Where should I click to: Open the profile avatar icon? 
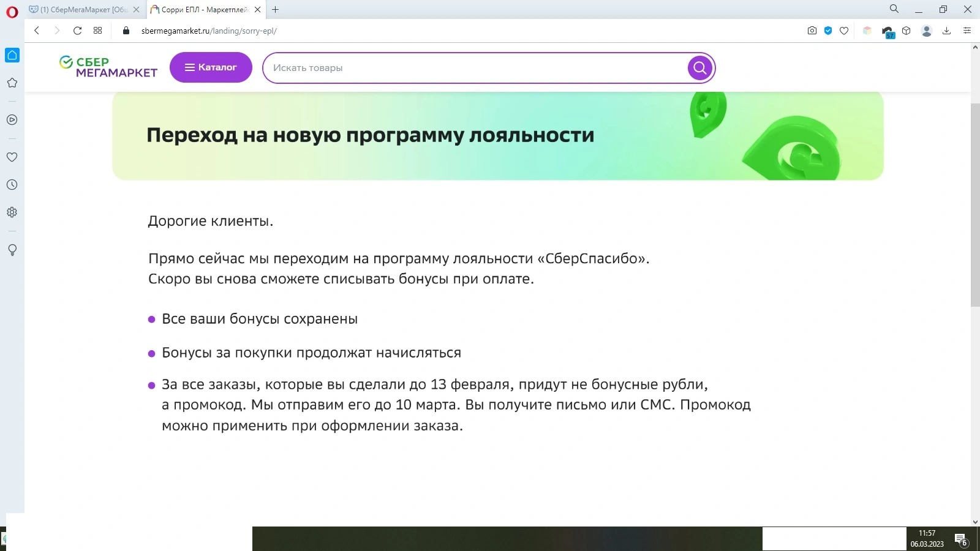click(927, 31)
